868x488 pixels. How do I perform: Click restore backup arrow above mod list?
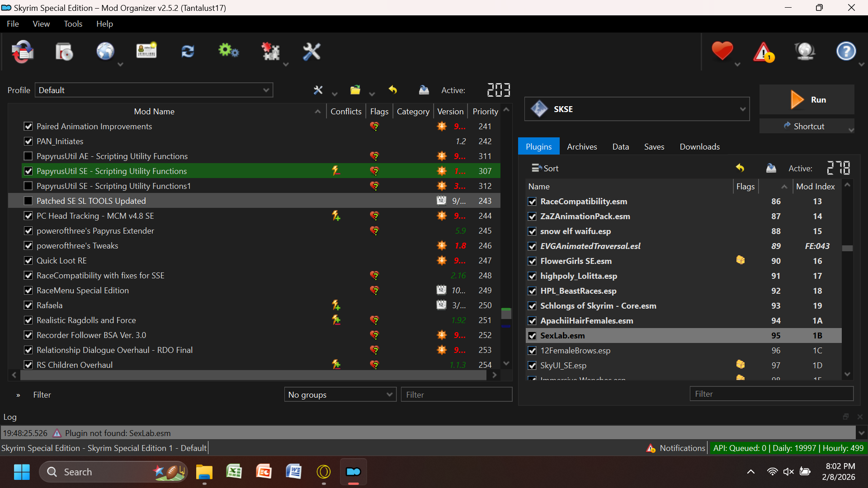393,90
